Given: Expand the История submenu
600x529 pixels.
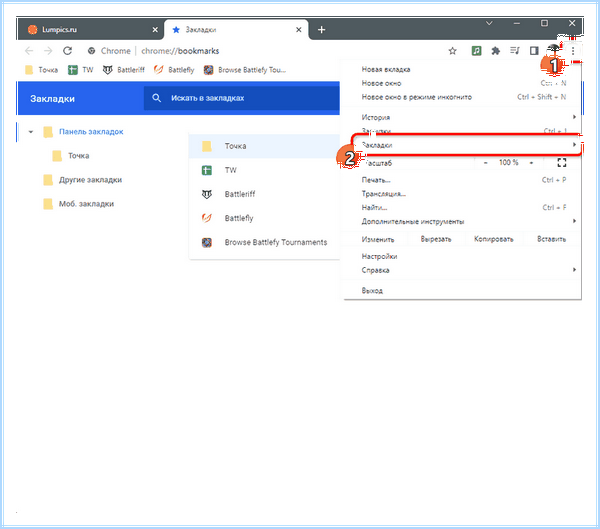Looking at the screenshot, I should [463, 117].
